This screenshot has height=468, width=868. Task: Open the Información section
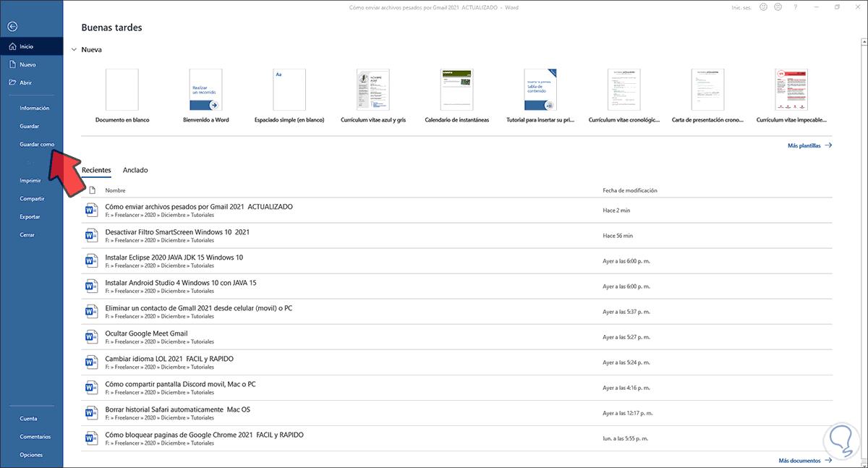pos(35,108)
